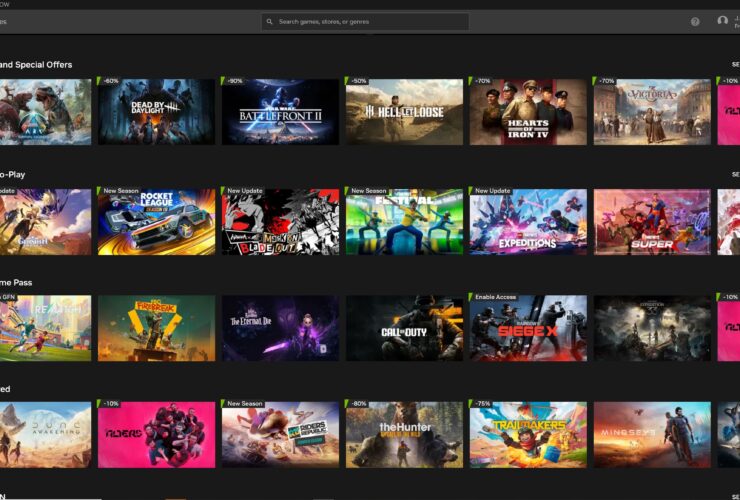This screenshot has height=500, width=740.
Task: Open the Riders Republic tile
Action: (x=280, y=435)
